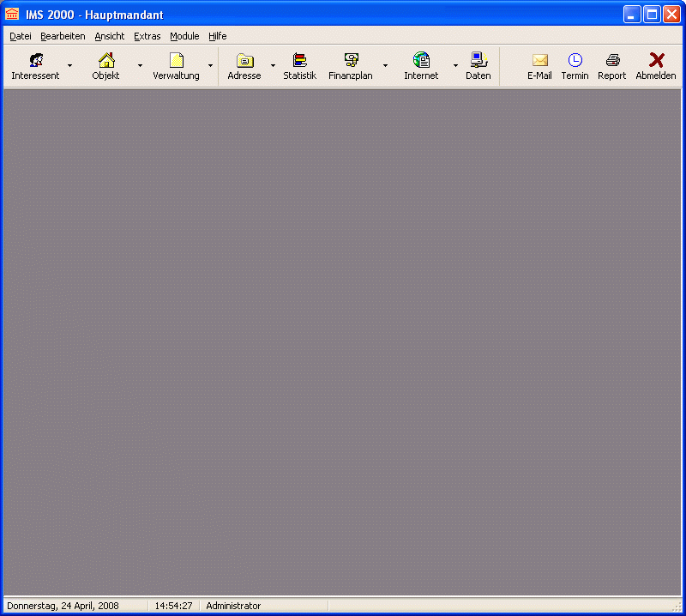Open the Bearbeiten menu
Image resolution: width=686 pixels, height=616 pixels.
coord(63,36)
